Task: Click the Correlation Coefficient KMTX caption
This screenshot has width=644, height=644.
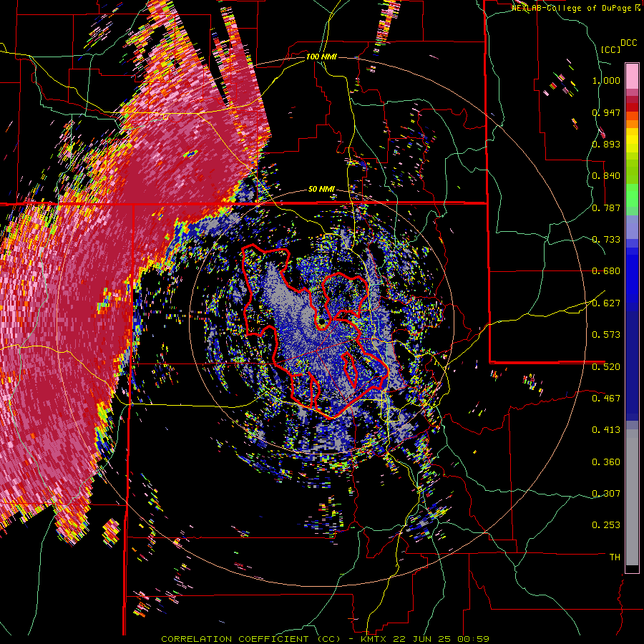Action: point(325,639)
